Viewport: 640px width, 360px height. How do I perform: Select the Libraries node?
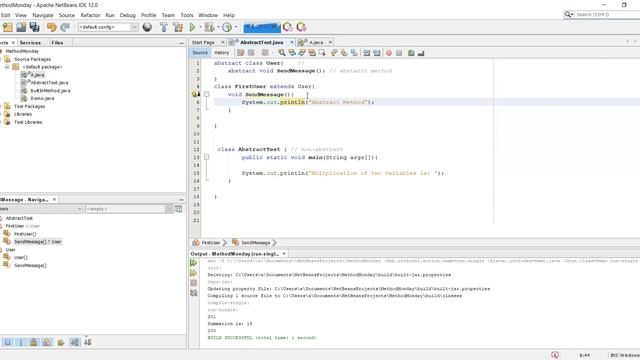pos(22,114)
